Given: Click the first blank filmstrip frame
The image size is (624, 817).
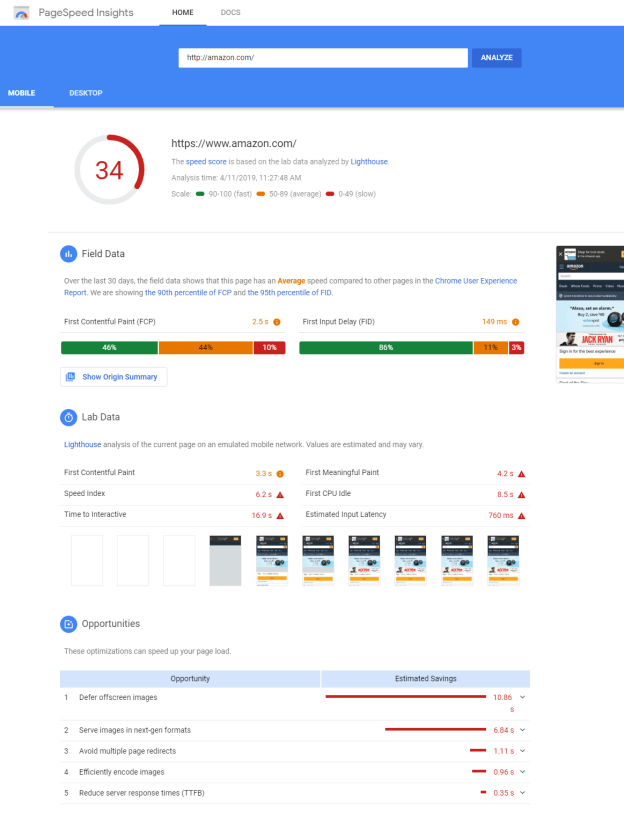Looking at the screenshot, I should point(86,561).
